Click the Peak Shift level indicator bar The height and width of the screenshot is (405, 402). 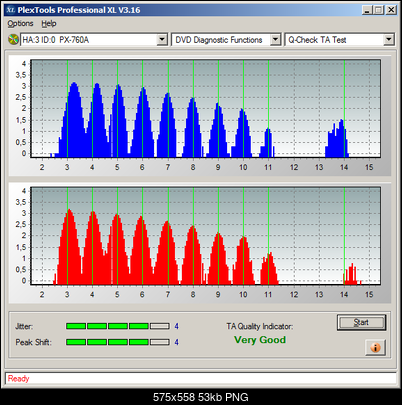click(x=118, y=342)
